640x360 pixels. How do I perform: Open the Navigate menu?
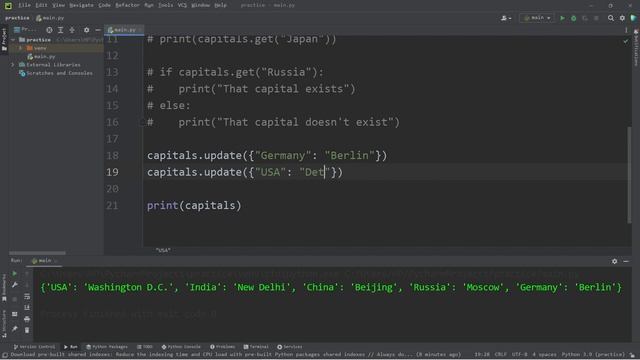pyautogui.click(x=81, y=5)
